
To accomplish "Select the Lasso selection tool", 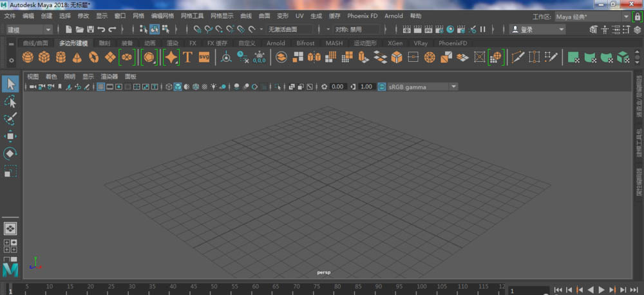I will point(10,102).
